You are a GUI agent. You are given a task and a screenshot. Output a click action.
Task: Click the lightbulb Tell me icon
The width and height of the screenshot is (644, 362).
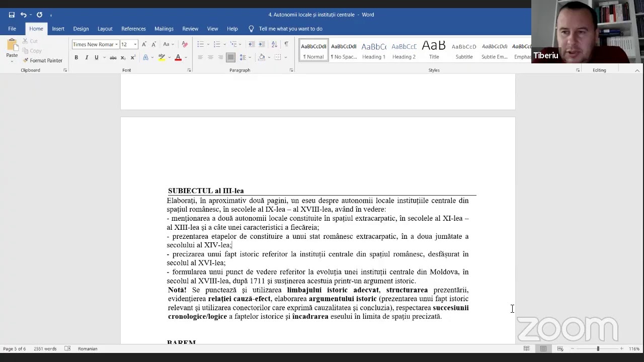coord(252,29)
